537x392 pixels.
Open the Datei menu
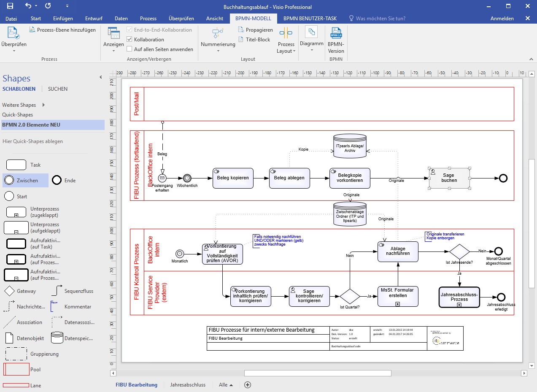[x=11, y=18]
